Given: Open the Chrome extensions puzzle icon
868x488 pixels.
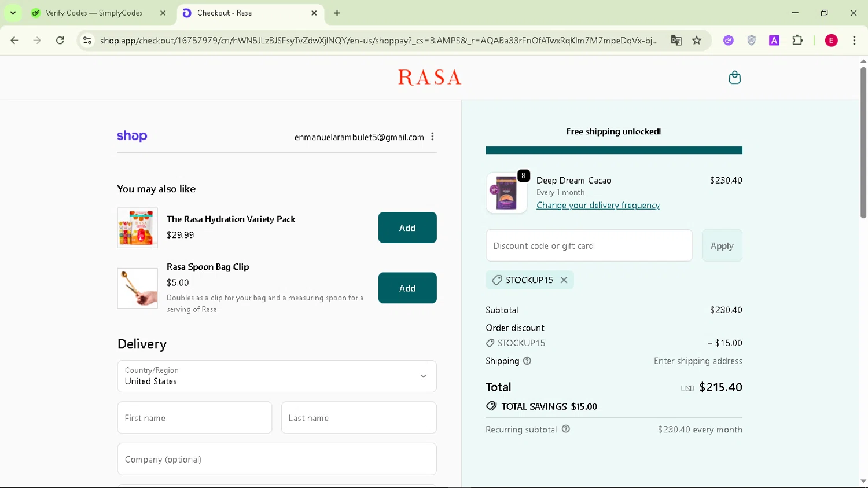Looking at the screenshot, I should (797, 41).
